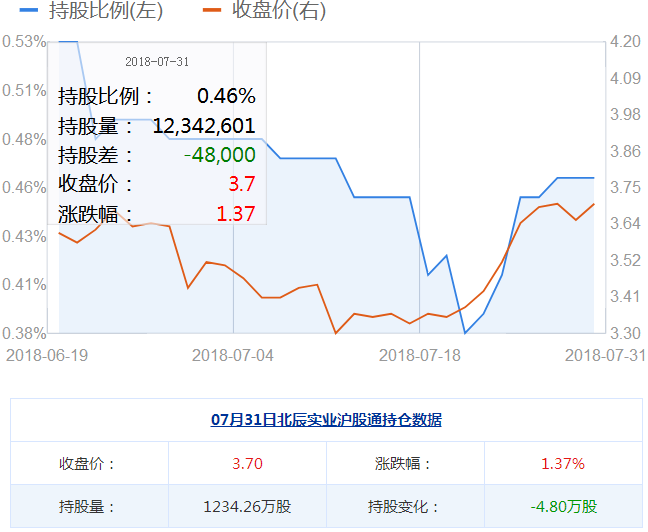Click the 收盘价： label in the table
Screen dimensions: 648x532
click(87, 463)
